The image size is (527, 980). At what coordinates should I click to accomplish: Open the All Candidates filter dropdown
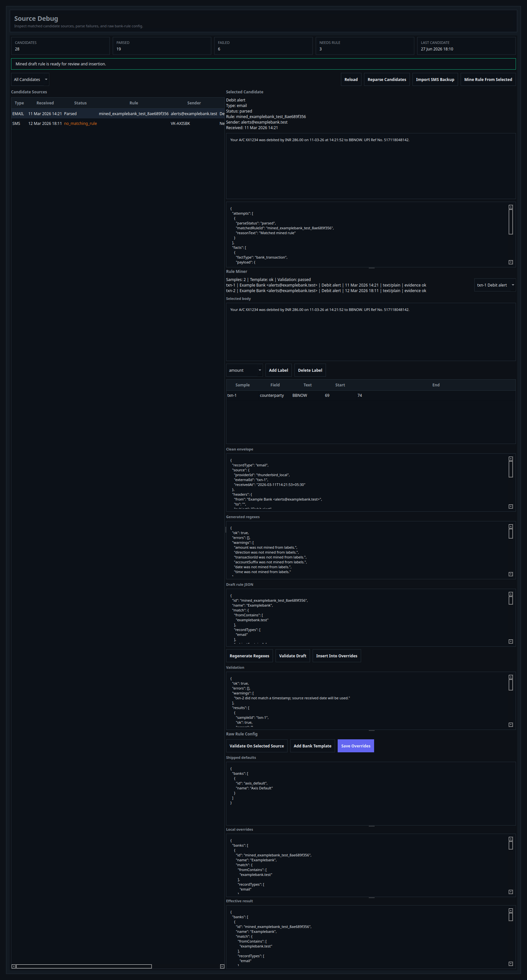click(30, 79)
